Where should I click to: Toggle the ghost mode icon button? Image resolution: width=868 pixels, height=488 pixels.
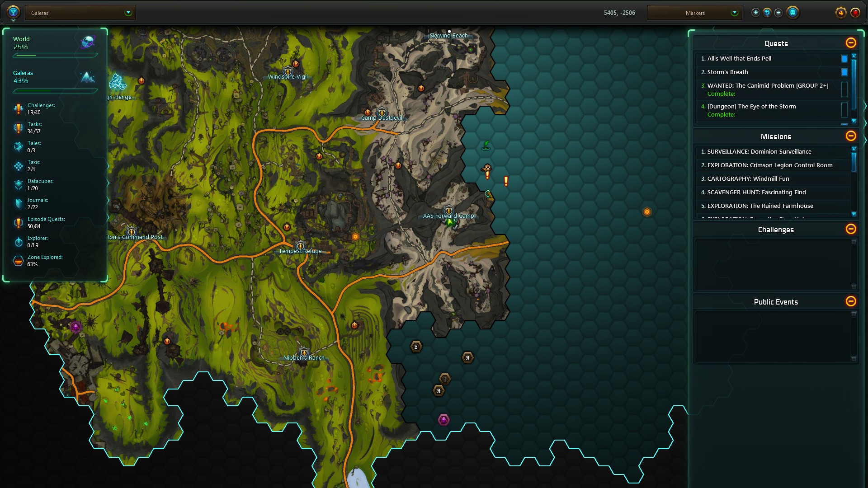pos(793,13)
